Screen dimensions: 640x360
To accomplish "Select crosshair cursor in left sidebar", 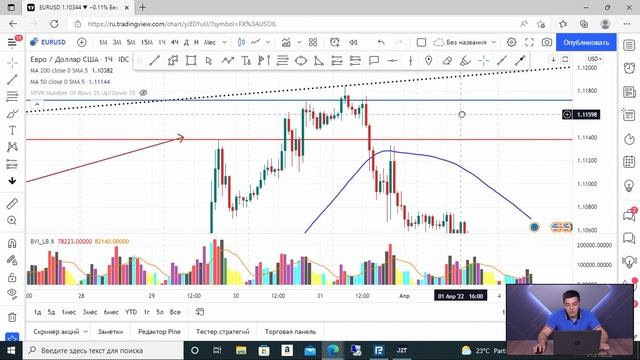I will 12,62.
